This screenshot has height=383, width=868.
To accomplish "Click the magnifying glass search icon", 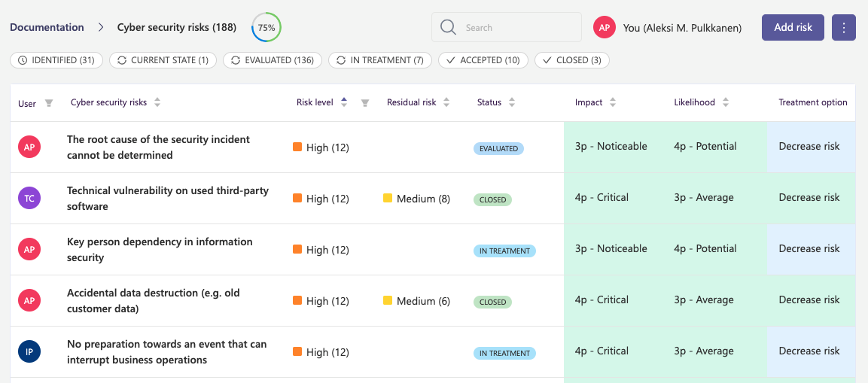I will click(x=448, y=27).
